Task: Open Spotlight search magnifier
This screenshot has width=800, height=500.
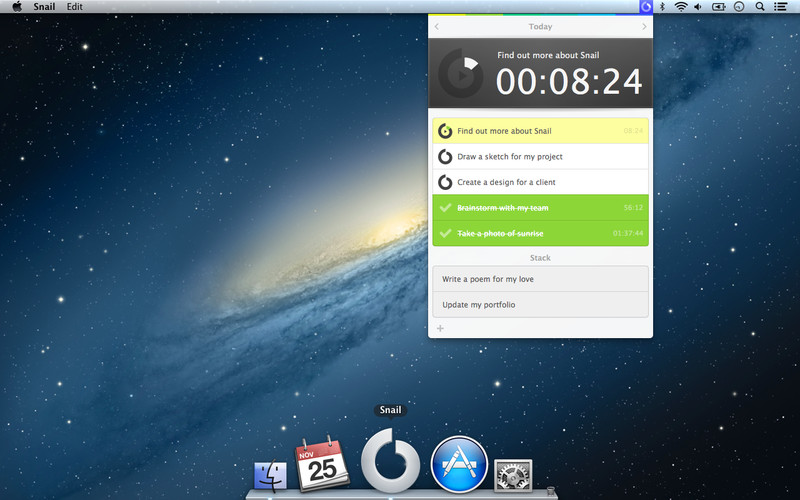Action: (760, 7)
